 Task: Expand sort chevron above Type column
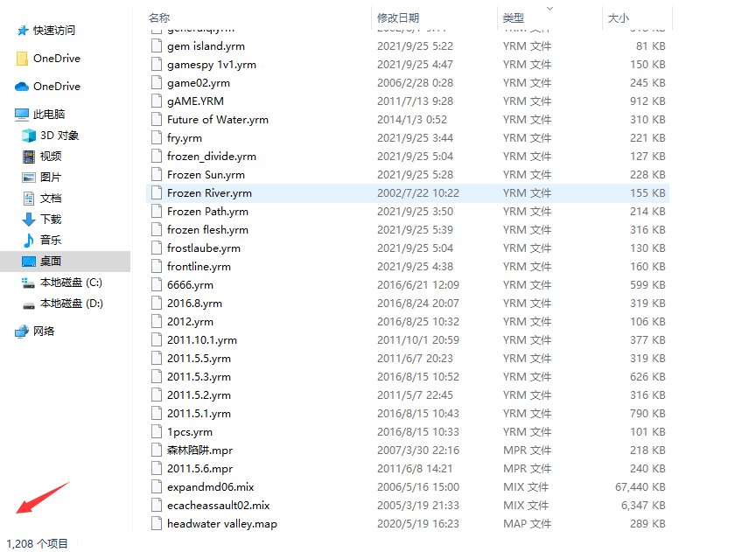pyautogui.click(x=549, y=8)
